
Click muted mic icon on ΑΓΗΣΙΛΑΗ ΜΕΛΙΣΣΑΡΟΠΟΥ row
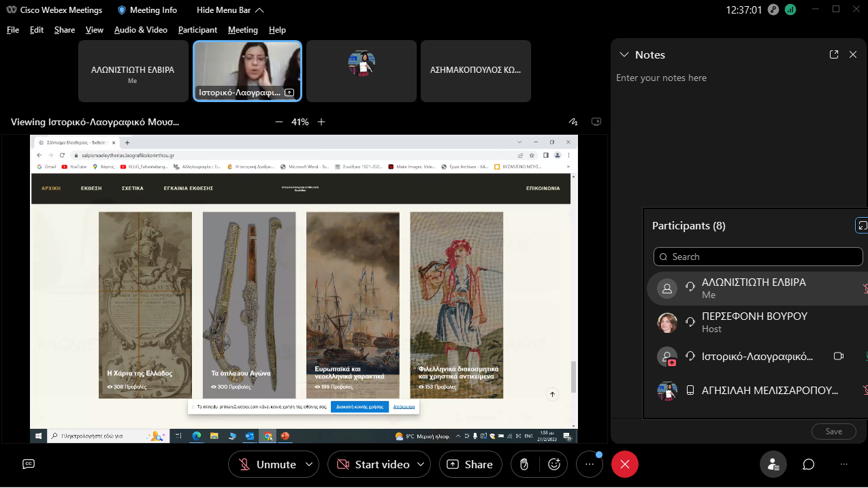[865, 391]
